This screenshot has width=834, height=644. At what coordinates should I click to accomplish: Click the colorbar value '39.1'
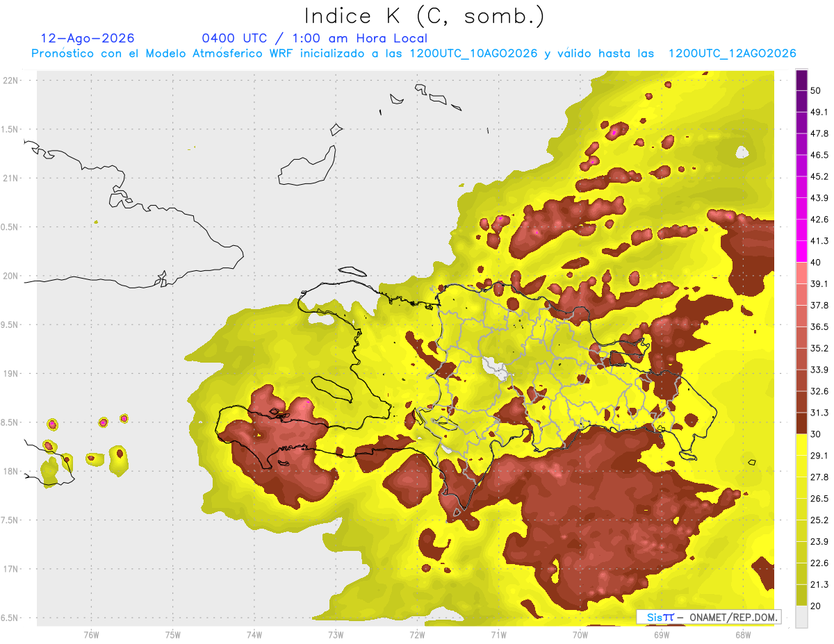point(819,283)
